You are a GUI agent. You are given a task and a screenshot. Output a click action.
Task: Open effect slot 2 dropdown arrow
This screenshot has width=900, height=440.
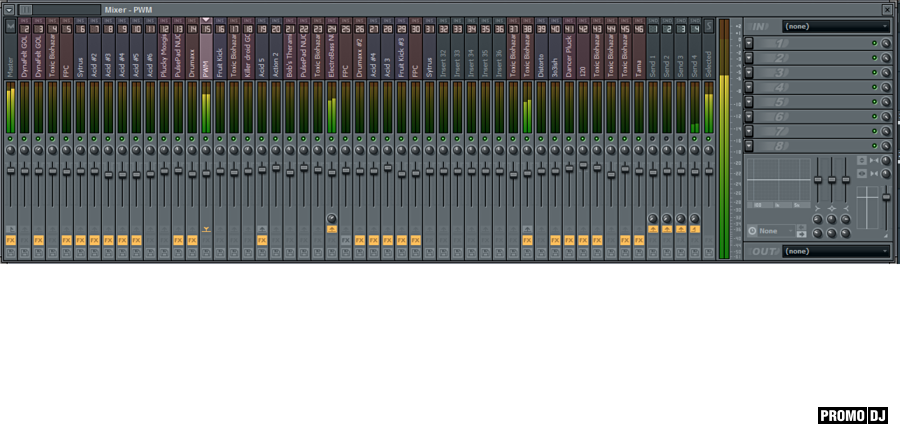click(x=749, y=58)
